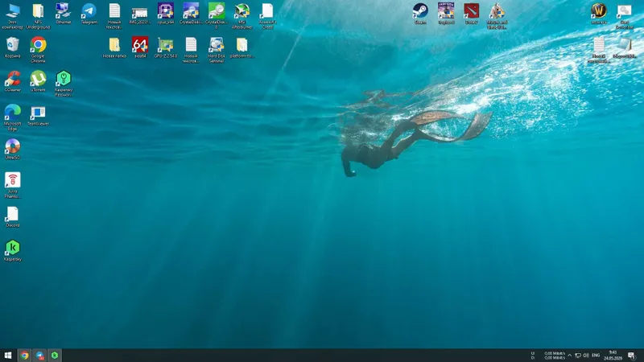Open the World of Warcraft shortcut
Screen dimensions: 644x362
(599, 13)
